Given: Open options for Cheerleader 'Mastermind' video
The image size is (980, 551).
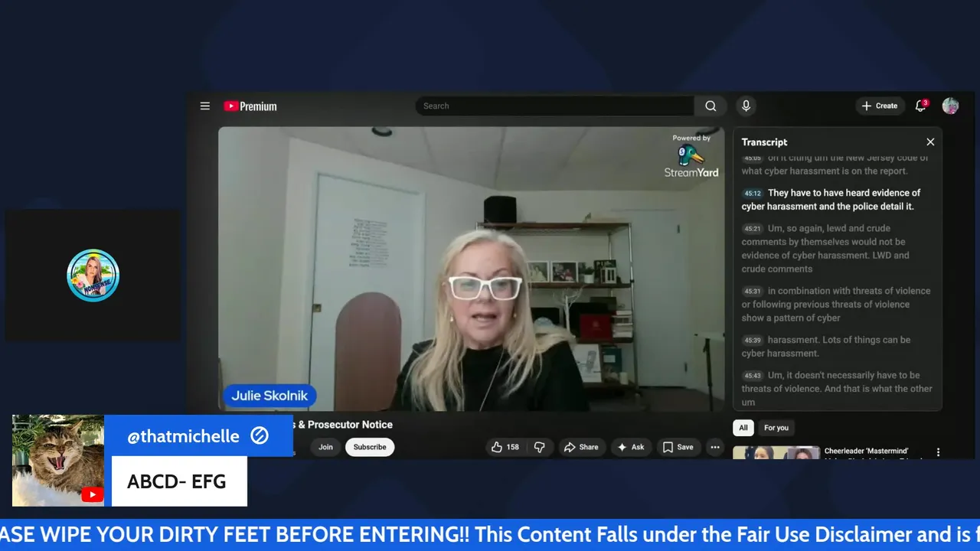Looking at the screenshot, I should (938, 452).
